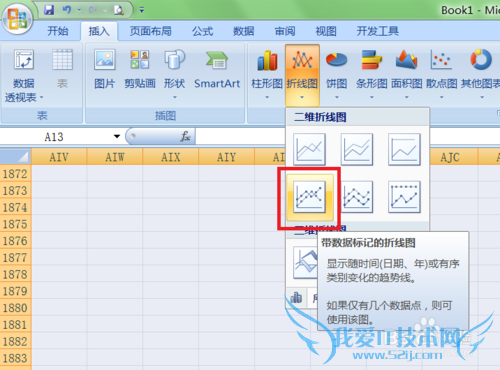Select column header AJC
The height and width of the screenshot is (370, 500).
450,157
